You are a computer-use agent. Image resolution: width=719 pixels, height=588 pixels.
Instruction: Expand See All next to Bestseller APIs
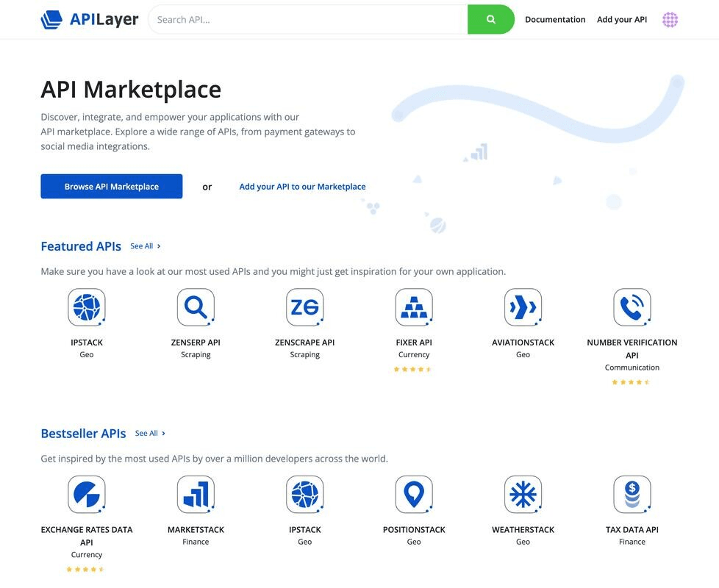pyautogui.click(x=147, y=432)
